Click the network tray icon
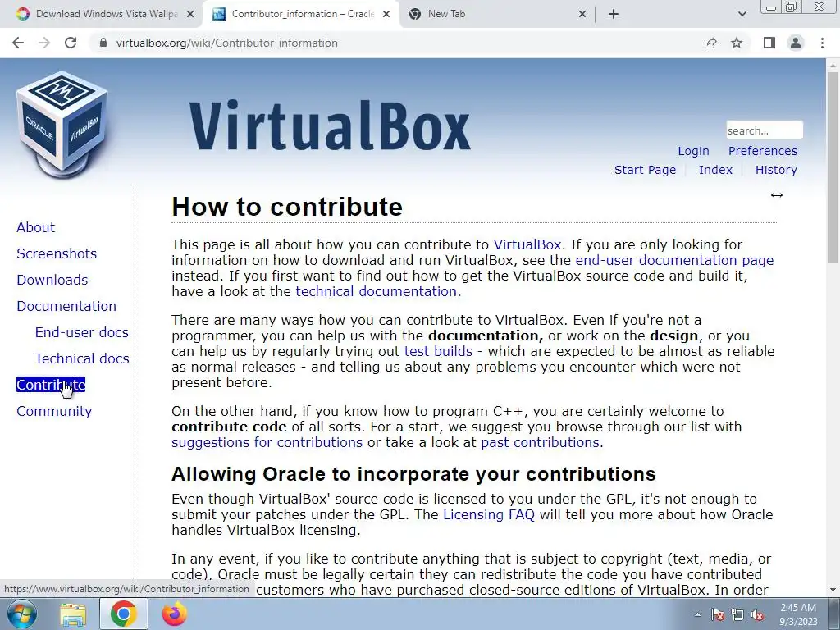840x630 pixels. point(737,614)
